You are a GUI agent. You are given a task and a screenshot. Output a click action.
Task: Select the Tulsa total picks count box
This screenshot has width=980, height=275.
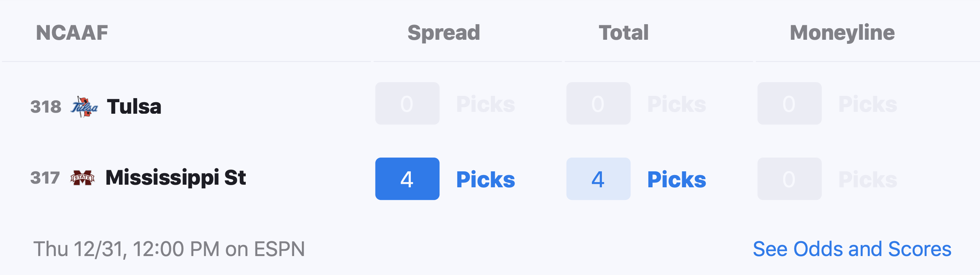pos(598,103)
